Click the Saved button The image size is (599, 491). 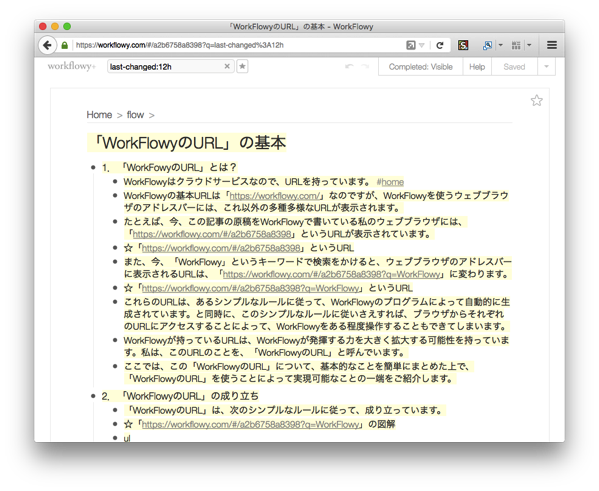514,67
